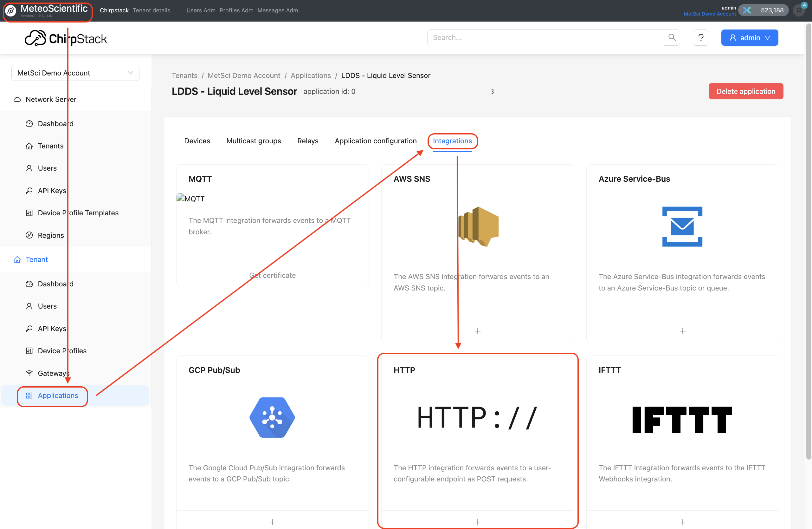Click the user avatar with notification badge
Image resolution: width=812 pixels, height=529 pixels.
(x=799, y=10)
